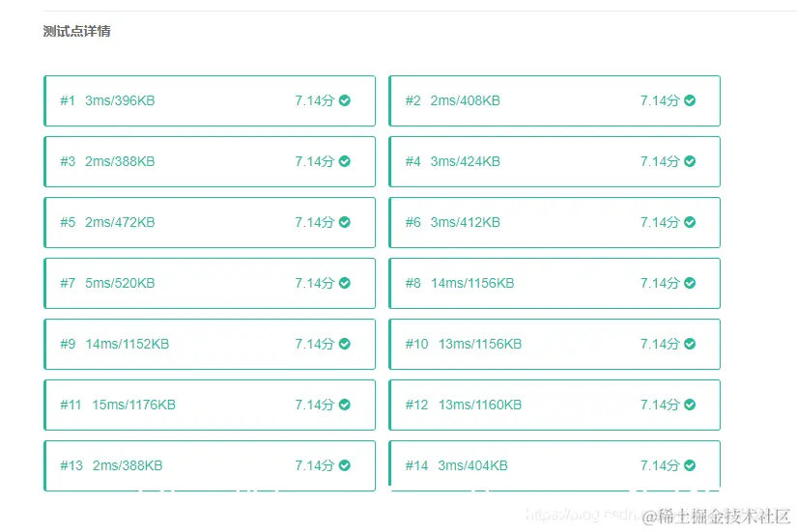Click the 7.14分 score on test #10

pyautogui.click(x=660, y=344)
